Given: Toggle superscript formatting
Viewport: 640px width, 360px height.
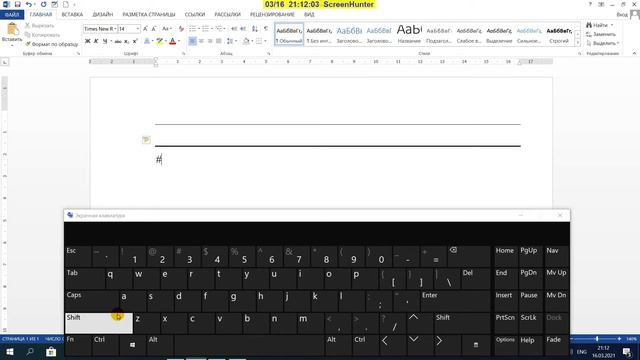Looking at the screenshot, I should (135, 41).
